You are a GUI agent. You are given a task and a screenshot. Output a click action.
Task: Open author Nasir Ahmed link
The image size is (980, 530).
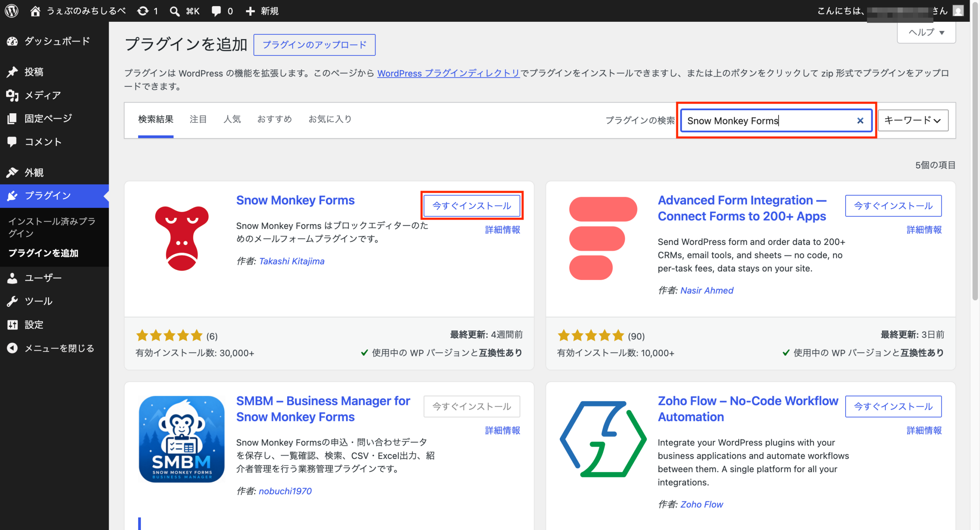click(707, 291)
